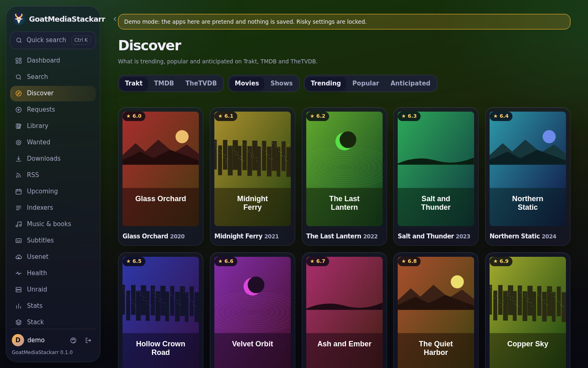
Task: Open Music & books via note icon
Action: point(18,224)
